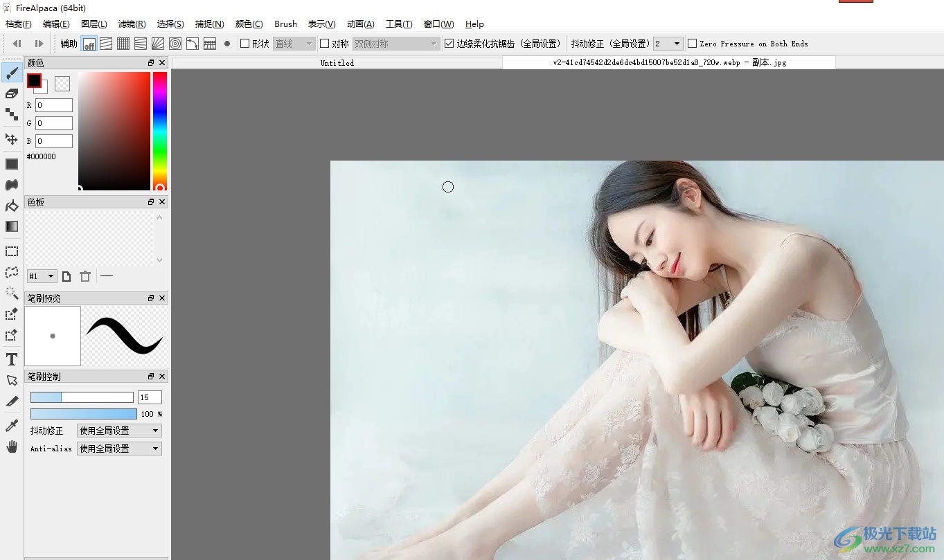Delete the palette color with the trash icon
The width and height of the screenshot is (944, 560).
point(85,276)
